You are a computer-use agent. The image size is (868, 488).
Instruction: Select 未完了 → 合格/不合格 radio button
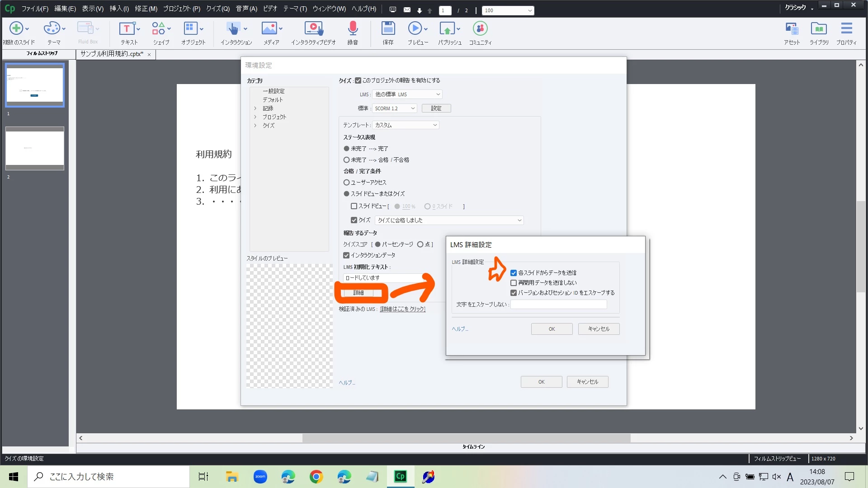coord(347,160)
